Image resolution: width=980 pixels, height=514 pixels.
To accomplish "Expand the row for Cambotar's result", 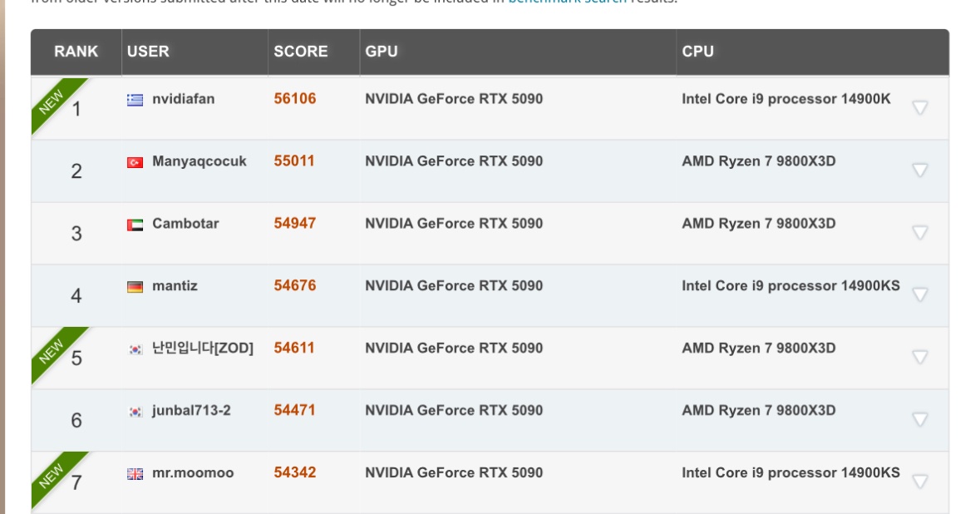I will [919, 232].
